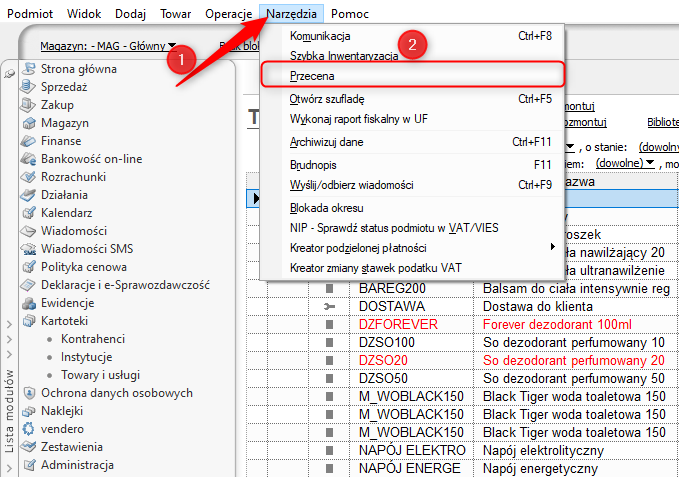Screen dimensions: 679x477
Task: Click the Strona główna module icon
Action: coord(29,69)
